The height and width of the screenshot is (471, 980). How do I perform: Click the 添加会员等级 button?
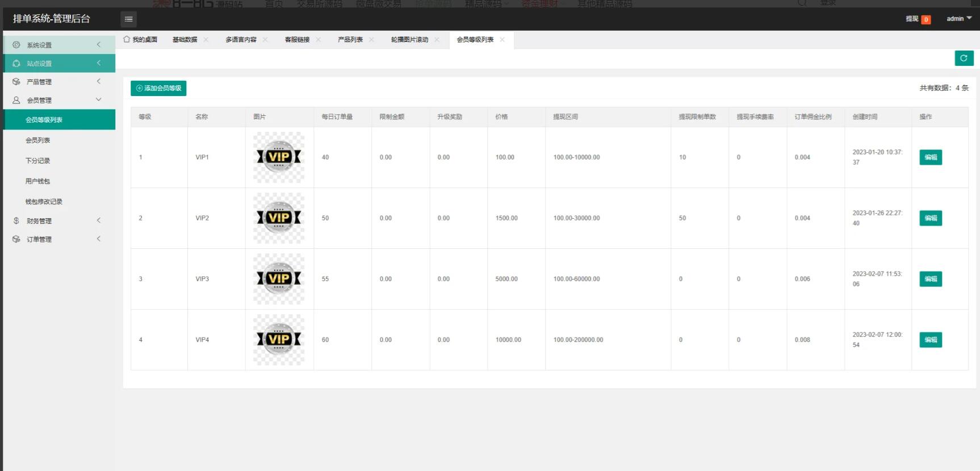pyautogui.click(x=158, y=88)
